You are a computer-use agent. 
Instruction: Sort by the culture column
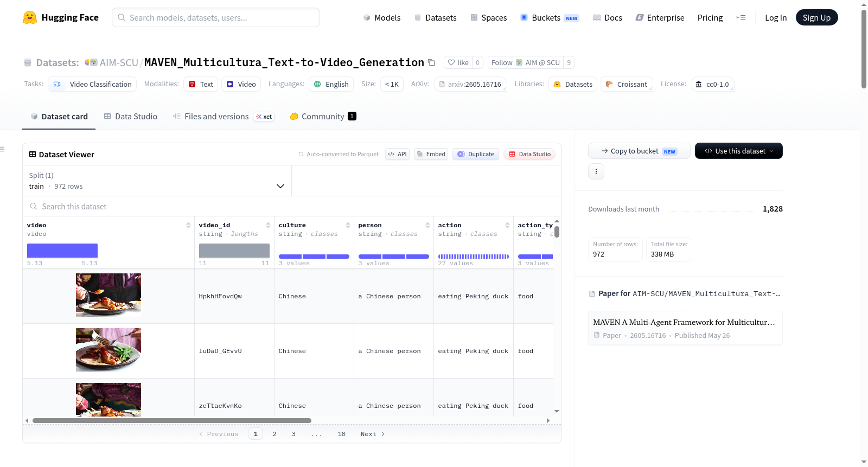(348, 225)
